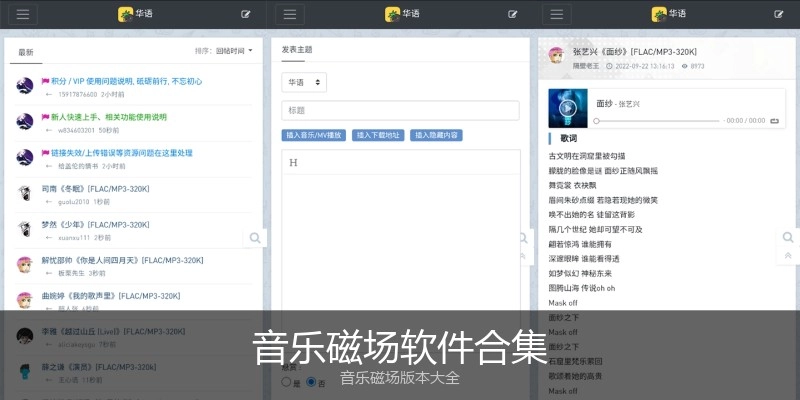Click avatar beside 链接失效 thread

[x=24, y=157]
